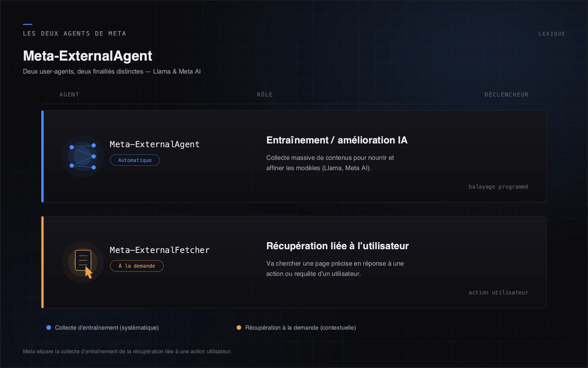Click the Meta-ExternalFetcher document cursor icon
The image size is (588, 368).
click(82, 262)
